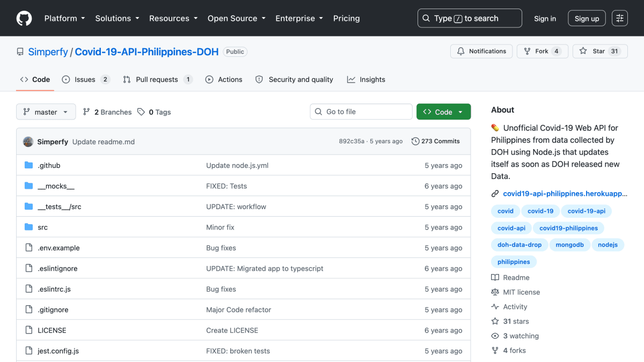Screen dimensions: 644x362
Task: Open the accessibility settings icon beside Sign up
Action: pos(620,18)
